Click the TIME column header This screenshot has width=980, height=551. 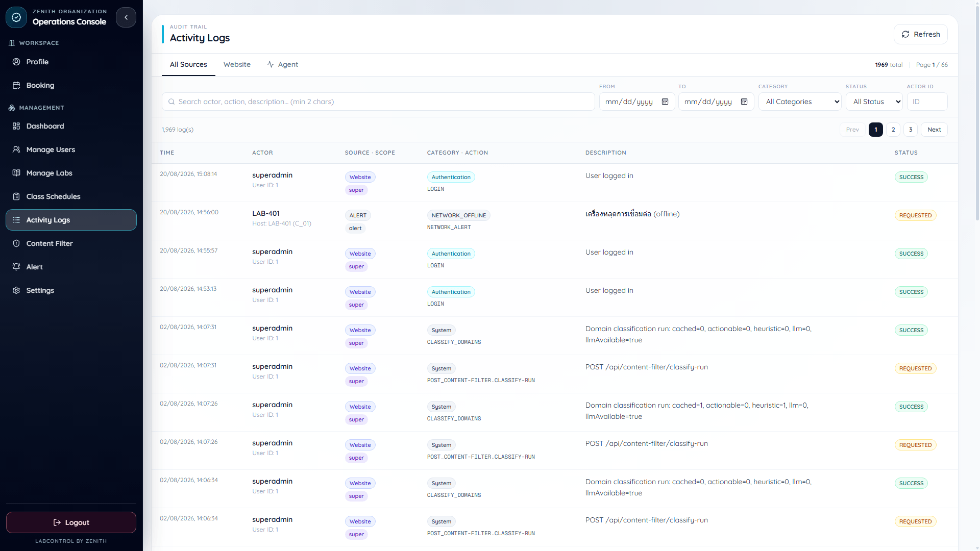[x=167, y=153]
